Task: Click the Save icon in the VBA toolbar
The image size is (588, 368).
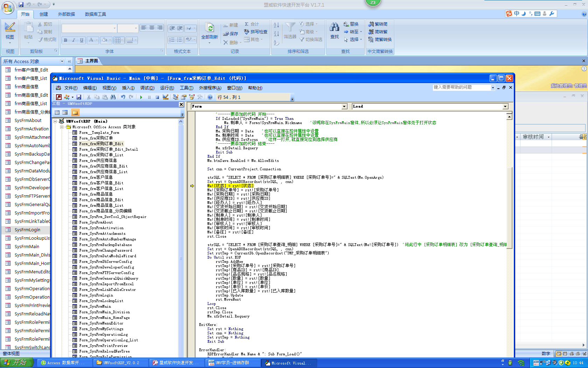Action: coord(79,97)
